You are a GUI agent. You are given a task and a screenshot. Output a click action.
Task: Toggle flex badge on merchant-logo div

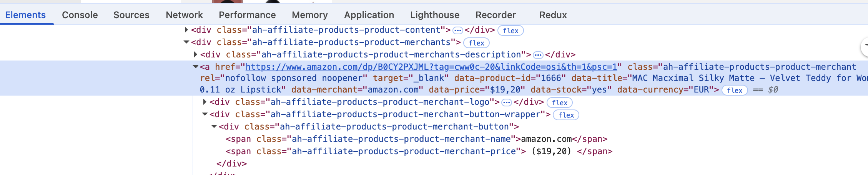point(559,103)
